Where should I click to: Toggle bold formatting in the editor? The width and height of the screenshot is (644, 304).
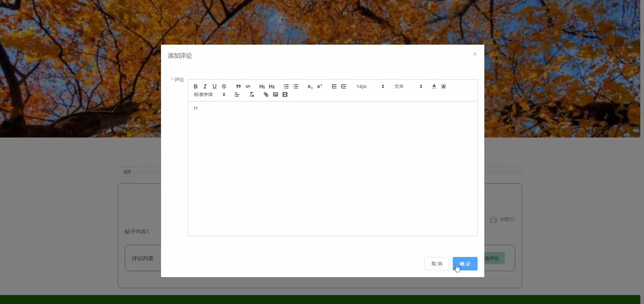tap(195, 86)
